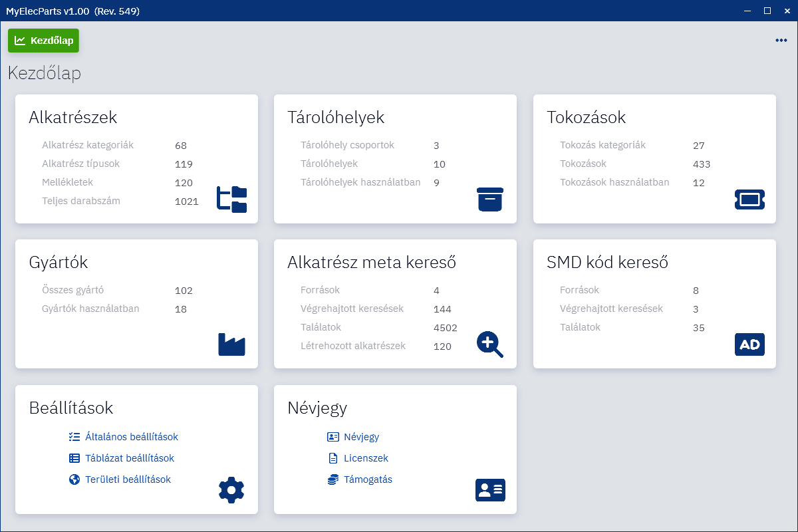The height and width of the screenshot is (532, 798).
Task: Click Alkatrész kategoriák label
Action: pos(88,145)
